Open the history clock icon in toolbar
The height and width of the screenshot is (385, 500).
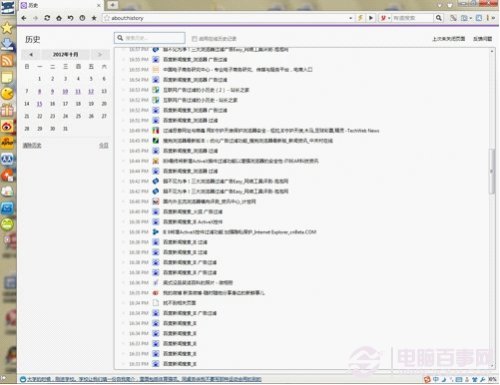(x=82, y=18)
